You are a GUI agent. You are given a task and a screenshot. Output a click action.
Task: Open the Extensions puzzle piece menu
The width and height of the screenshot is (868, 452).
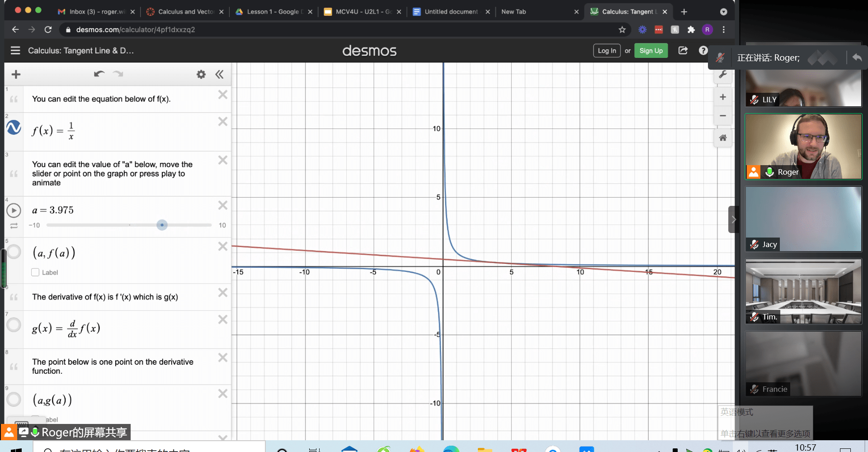point(691,29)
